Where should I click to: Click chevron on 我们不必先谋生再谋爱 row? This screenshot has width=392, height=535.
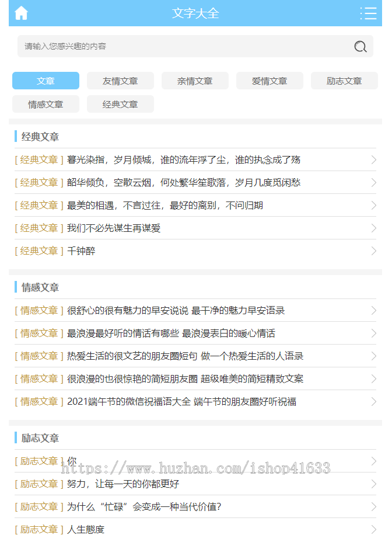pyautogui.click(x=373, y=228)
